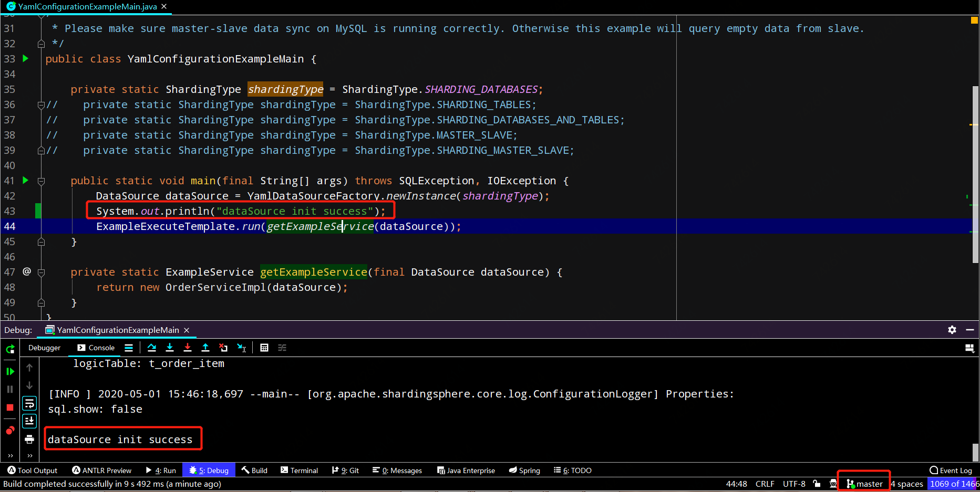Step over the current line
The width and height of the screenshot is (980, 492).
pos(152,347)
